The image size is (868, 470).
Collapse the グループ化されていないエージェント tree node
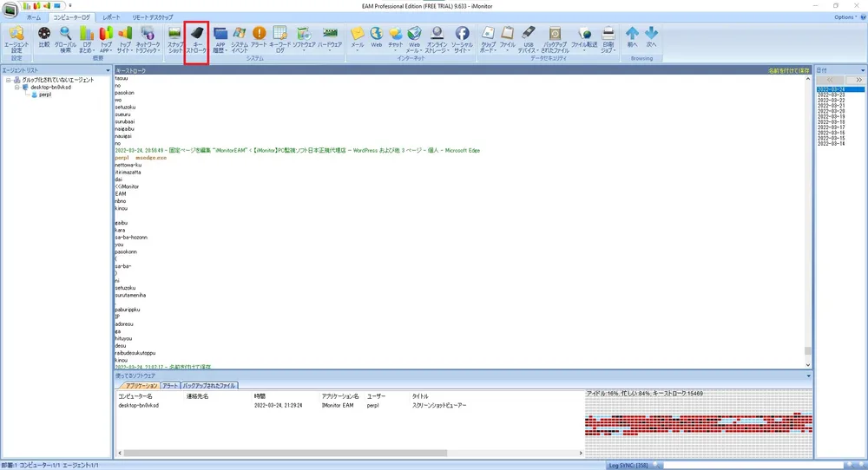tap(9, 80)
